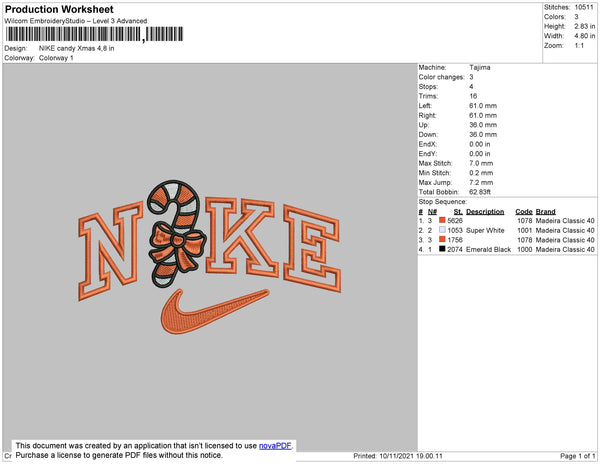Click the barcode under the worksheet title

click(x=95, y=34)
